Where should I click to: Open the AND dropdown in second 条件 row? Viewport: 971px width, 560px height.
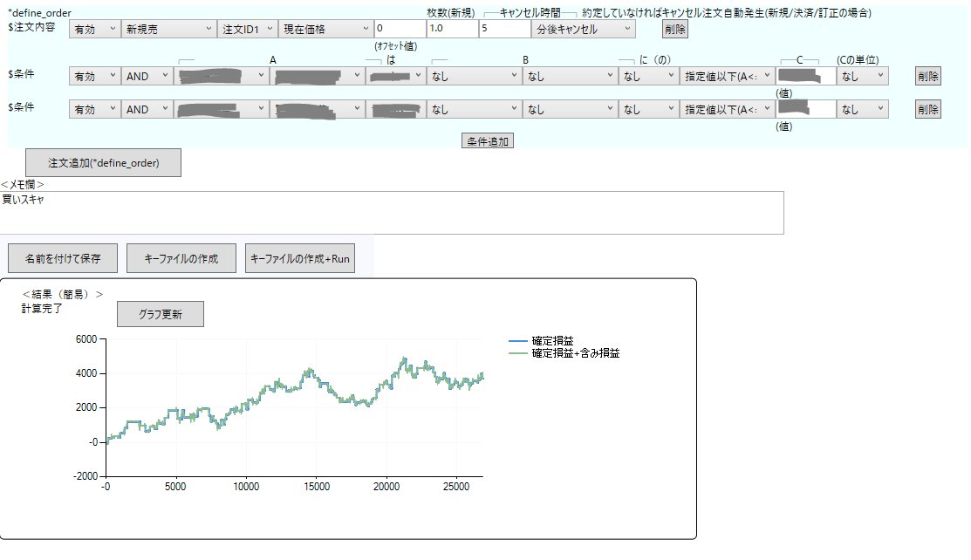click(147, 109)
